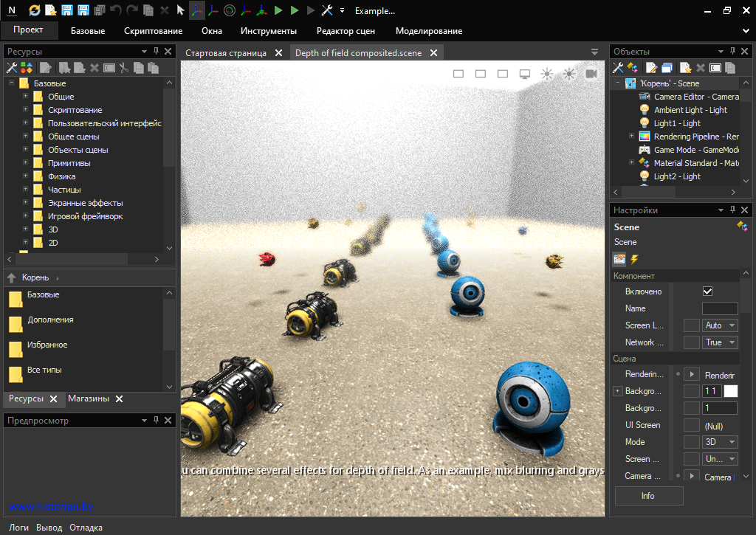
Task: Open the Скриптование ribbon tab
Action: 153,31
